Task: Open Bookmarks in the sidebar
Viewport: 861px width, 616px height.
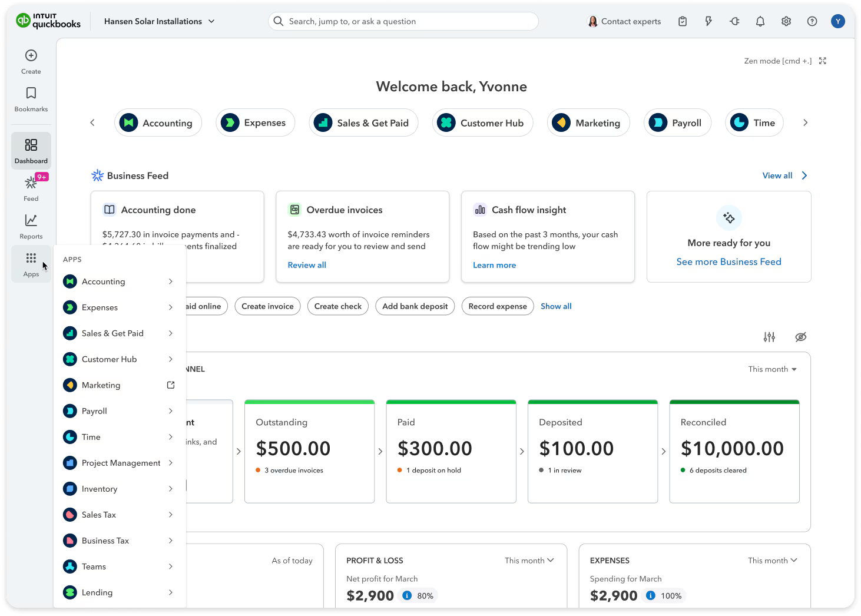Action: coord(31,100)
